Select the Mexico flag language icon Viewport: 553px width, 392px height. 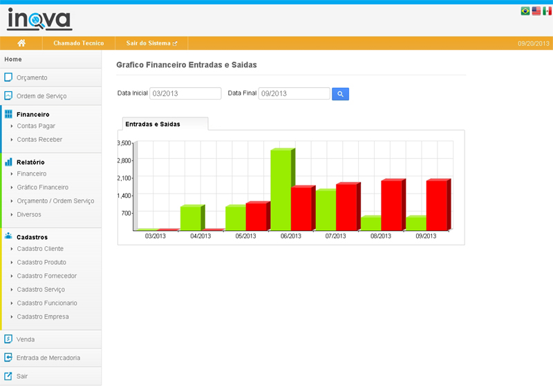click(547, 11)
